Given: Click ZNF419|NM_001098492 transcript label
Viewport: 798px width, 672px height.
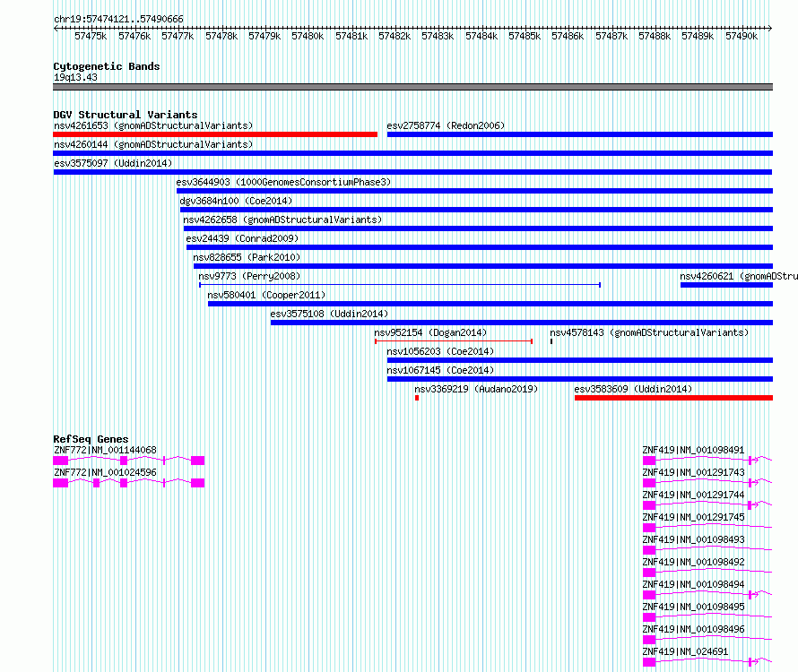Looking at the screenshot, I should point(693,562).
